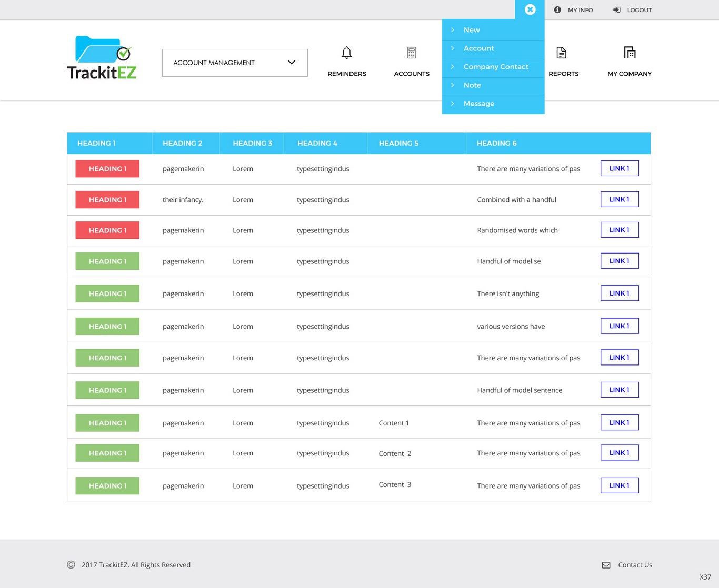Click red HEADING 1 badge in 'their infancy' row
Screen dimensions: 719x588
click(107, 200)
